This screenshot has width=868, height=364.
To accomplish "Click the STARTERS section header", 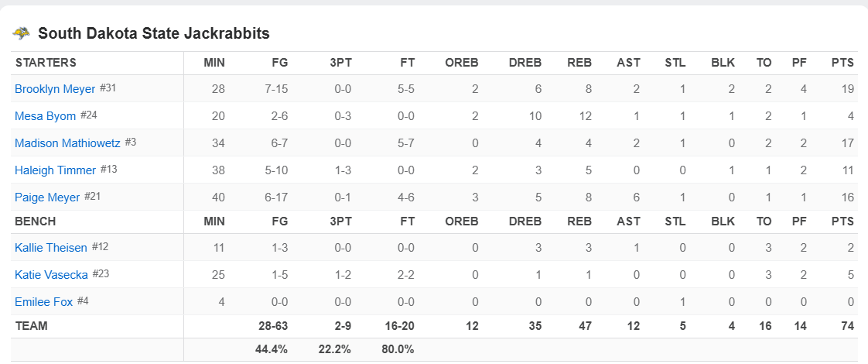I will [x=46, y=63].
